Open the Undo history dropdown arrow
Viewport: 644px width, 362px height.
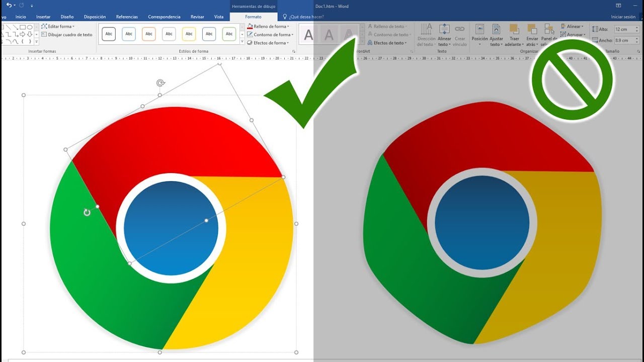pyautogui.click(x=14, y=6)
